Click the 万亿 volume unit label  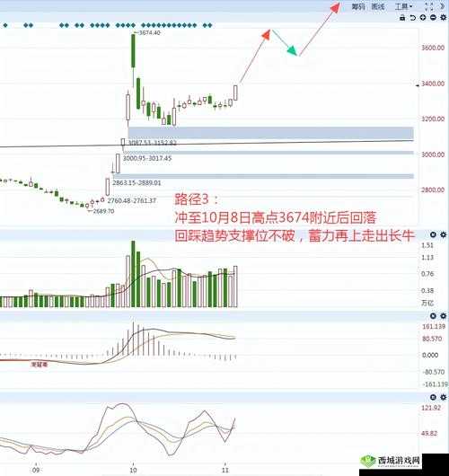(427, 304)
